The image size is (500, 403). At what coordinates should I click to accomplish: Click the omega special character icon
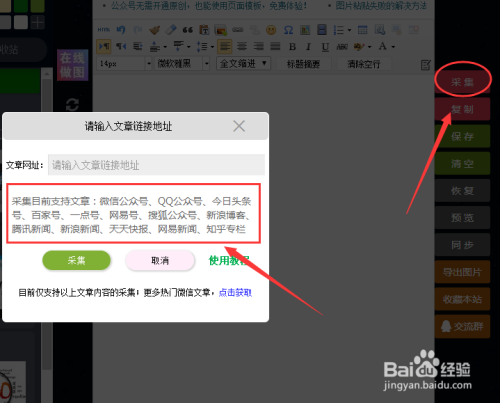pyautogui.click(x=288, y=30)
